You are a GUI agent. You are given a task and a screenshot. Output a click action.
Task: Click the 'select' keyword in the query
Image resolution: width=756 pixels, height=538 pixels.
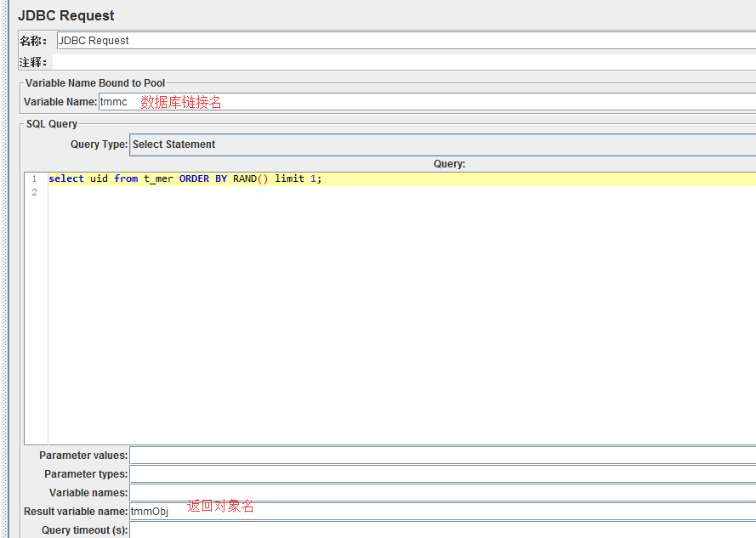[x=66, y=178]
